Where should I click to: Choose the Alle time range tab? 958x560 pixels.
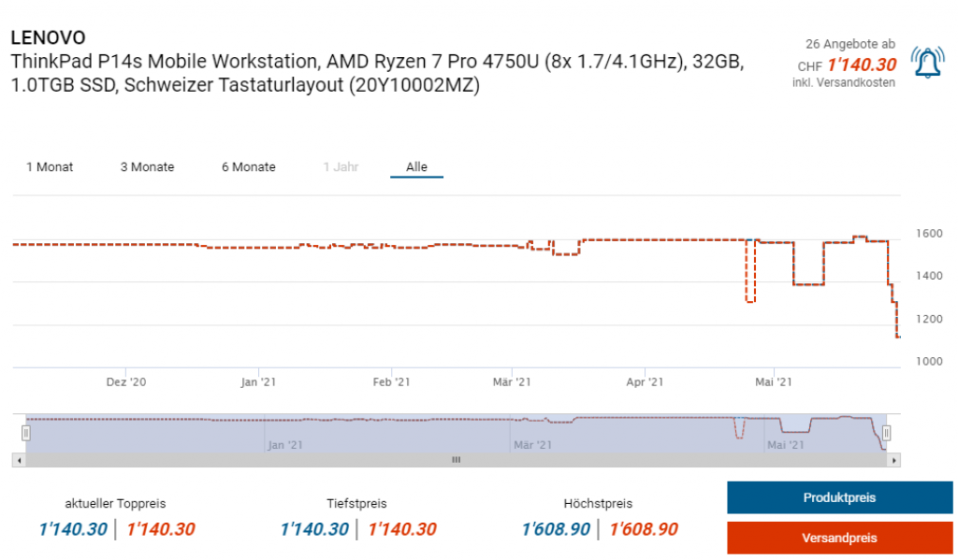[x=416, y=167]
